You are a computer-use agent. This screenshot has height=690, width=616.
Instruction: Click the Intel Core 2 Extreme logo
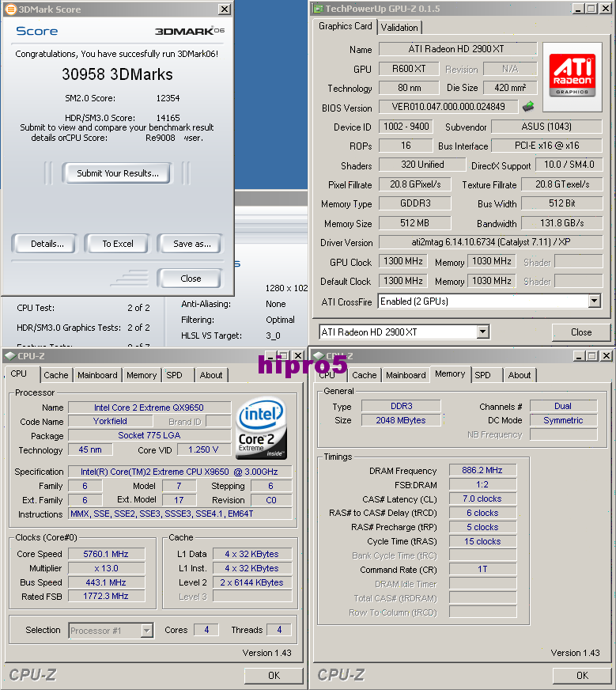point(262,429)
